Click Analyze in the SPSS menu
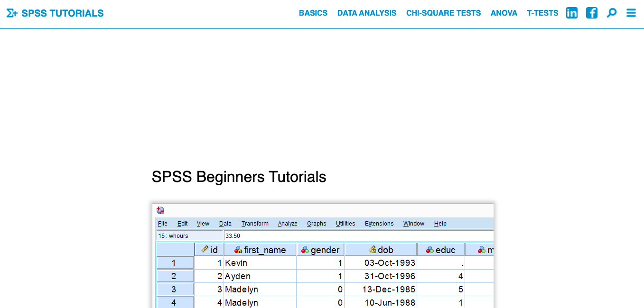 [x=288, y=224]
